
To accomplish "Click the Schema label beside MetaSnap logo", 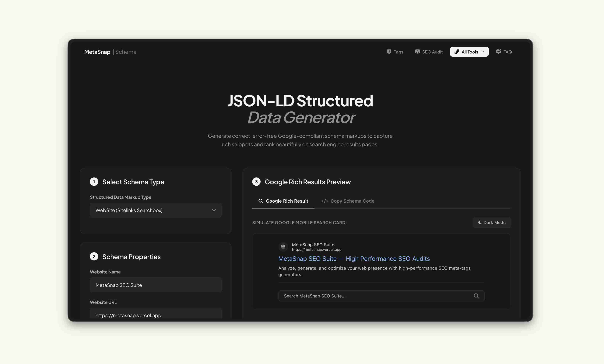I will tap(126, 52).
